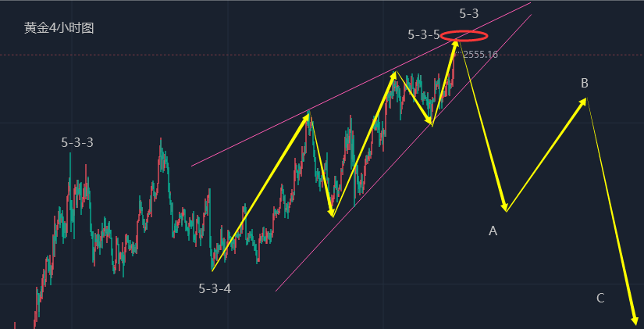This screenshot has height=329, width=644.
Task: Select the 5-3-4 wave label
Action: (215, 289)
